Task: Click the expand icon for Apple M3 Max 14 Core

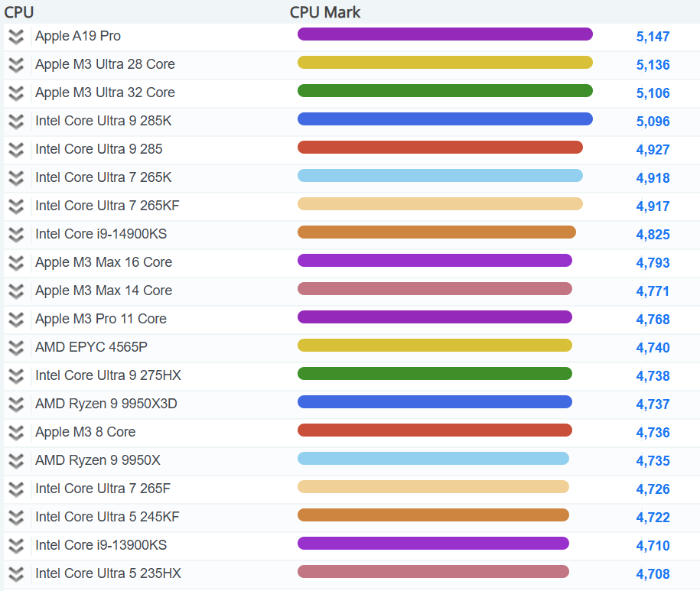Action: point(16,291)
